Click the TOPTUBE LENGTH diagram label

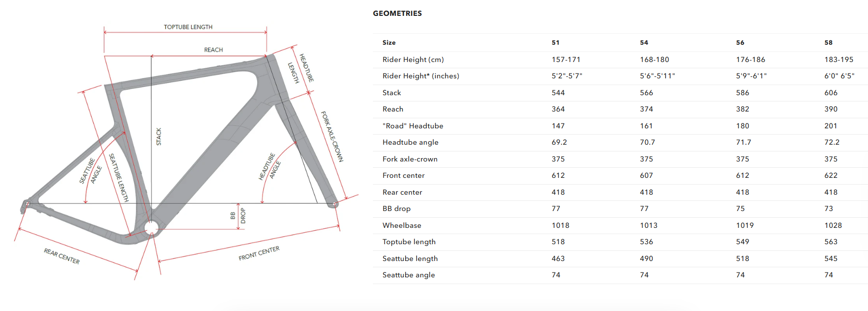(188, 27)
